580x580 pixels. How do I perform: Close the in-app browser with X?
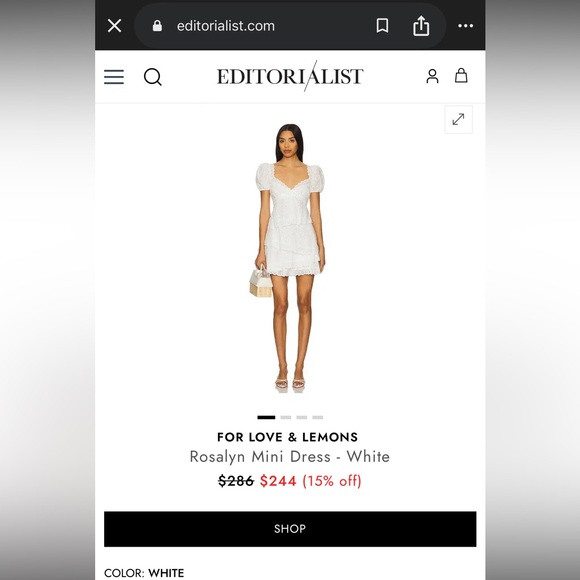[x=114, y=26]
